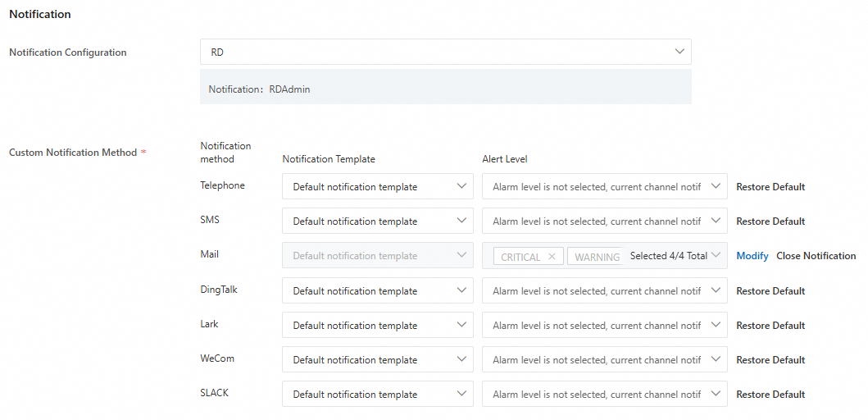Open the SMS alert level selector
This screenshot has width=868, height=420.
click(x=604, y=221)
